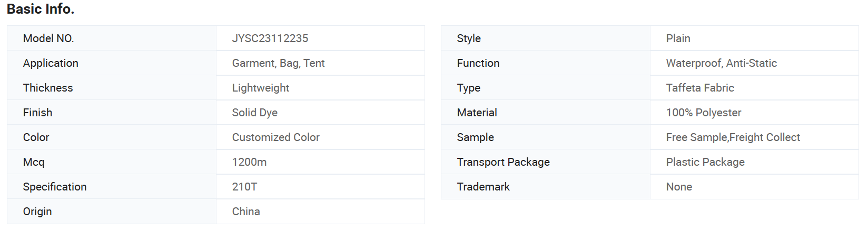Click the Plastic Package value
The height and width of the screenshot is (231, 868).
click(x=706, y=162)
